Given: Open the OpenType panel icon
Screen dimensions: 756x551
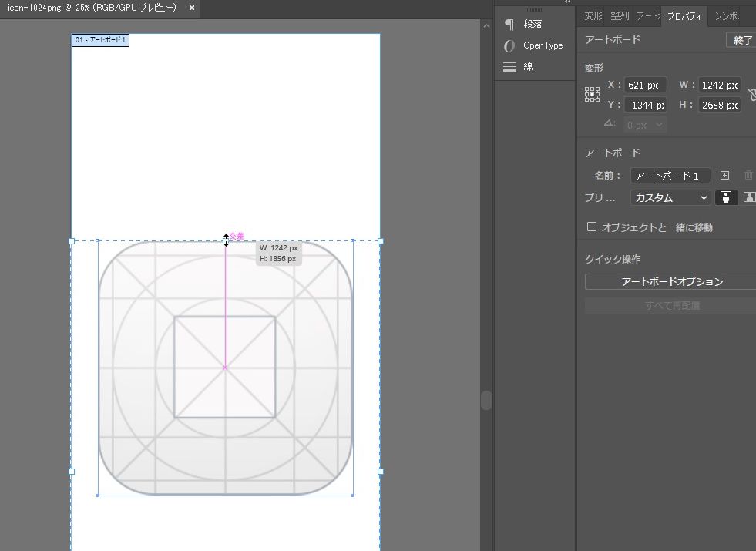Looking at the screenshot, I should pos(509,45).
